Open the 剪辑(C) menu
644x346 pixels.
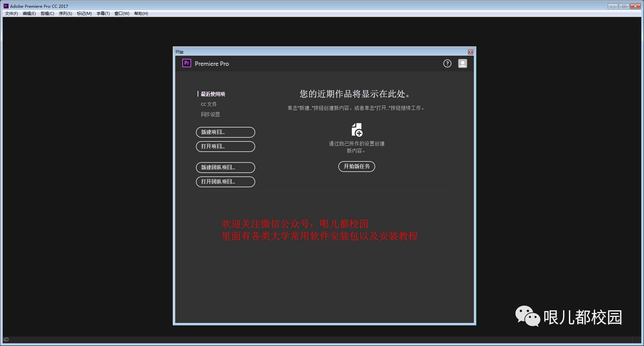pyautogui.click(x=47, y=14)
